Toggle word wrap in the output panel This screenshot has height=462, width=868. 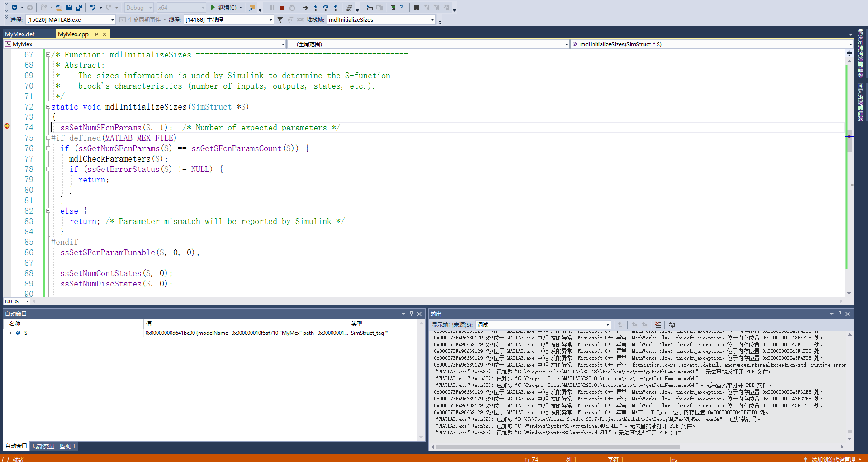672,324
